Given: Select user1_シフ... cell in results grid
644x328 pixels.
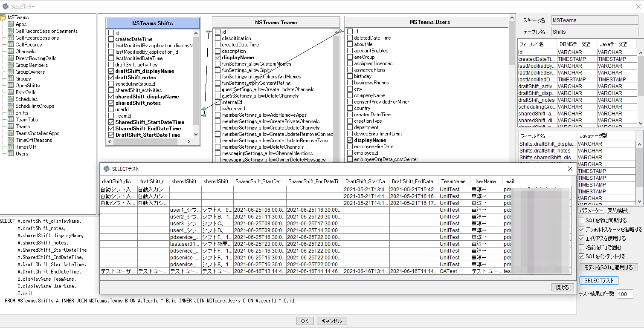Looking at the screenshot, I should tap(186, 210).
